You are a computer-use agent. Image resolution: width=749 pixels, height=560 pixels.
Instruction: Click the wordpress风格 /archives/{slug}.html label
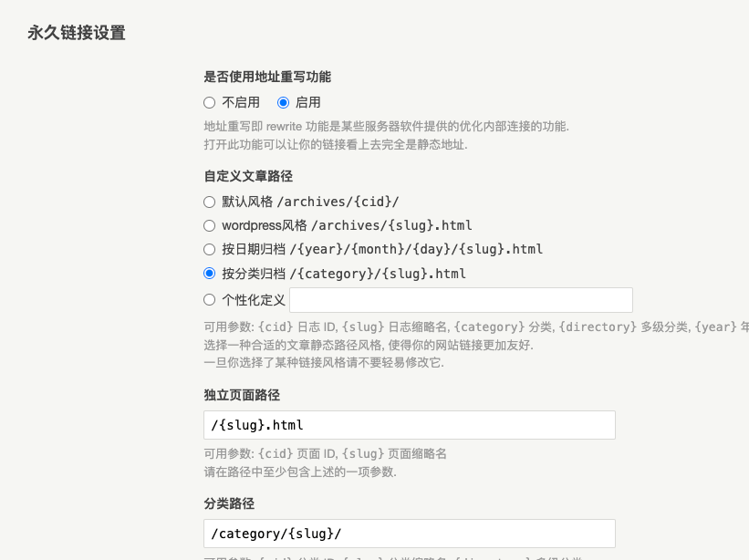[347, 226]
